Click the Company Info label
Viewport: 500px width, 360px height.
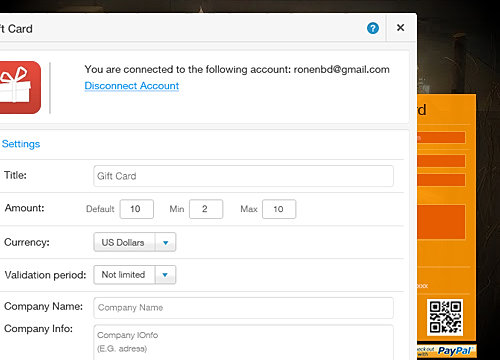pos(38,329)
